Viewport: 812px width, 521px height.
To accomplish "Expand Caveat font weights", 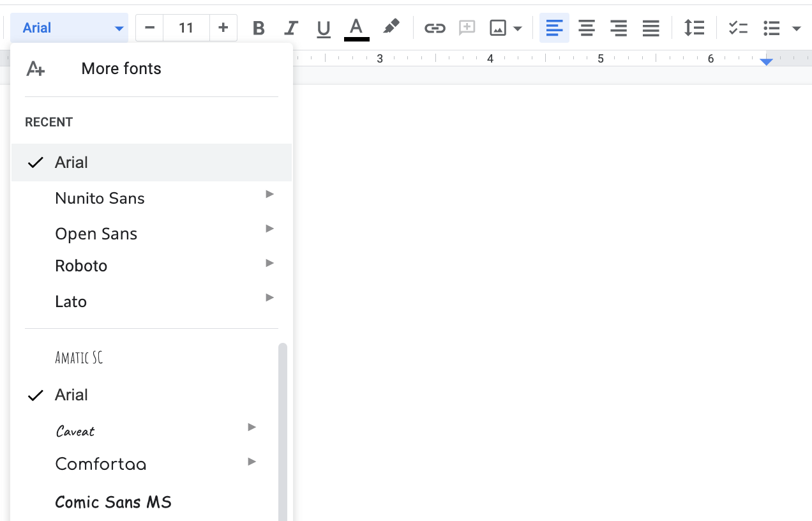I will [x=252, y=427].
